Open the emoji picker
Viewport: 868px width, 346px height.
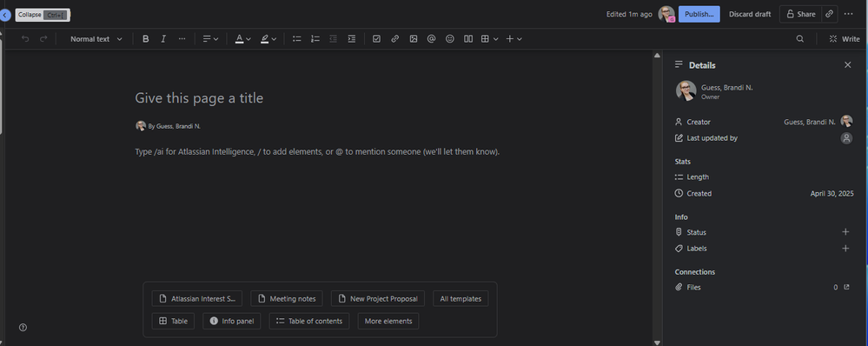[x=450, y=39]
